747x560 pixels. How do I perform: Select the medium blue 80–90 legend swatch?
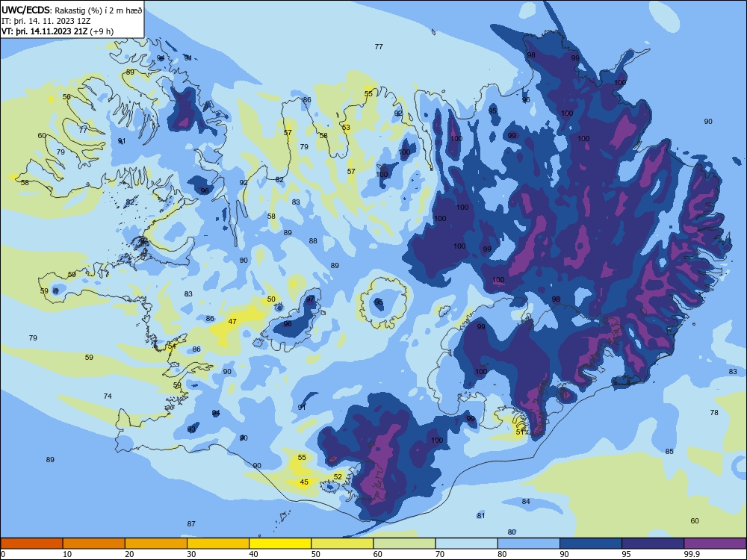click(529, 544)
